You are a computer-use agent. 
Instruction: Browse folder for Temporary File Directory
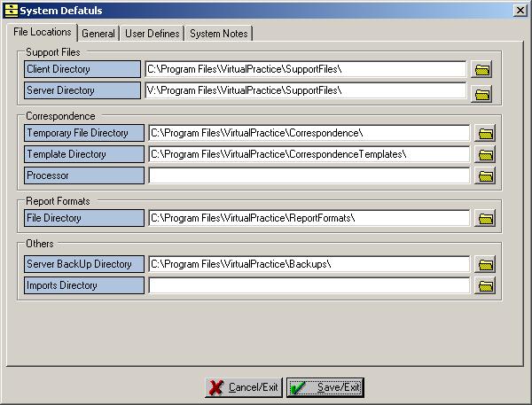coord(485,133)
